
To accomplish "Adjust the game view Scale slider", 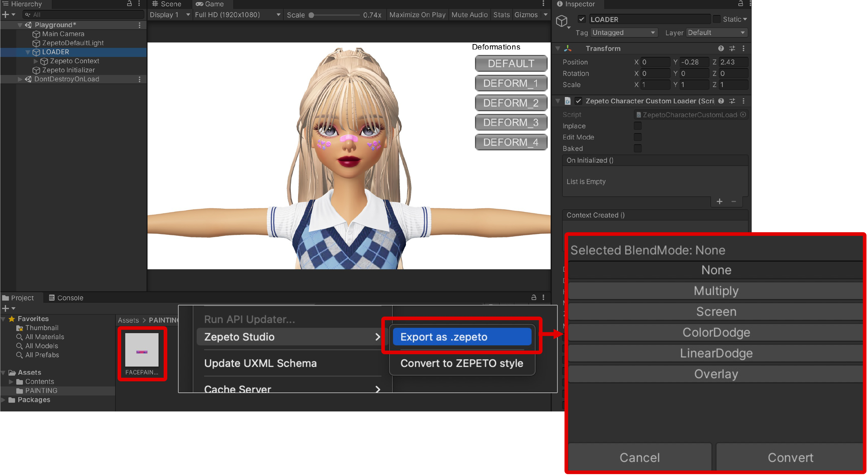I will [x=312, y=15].
